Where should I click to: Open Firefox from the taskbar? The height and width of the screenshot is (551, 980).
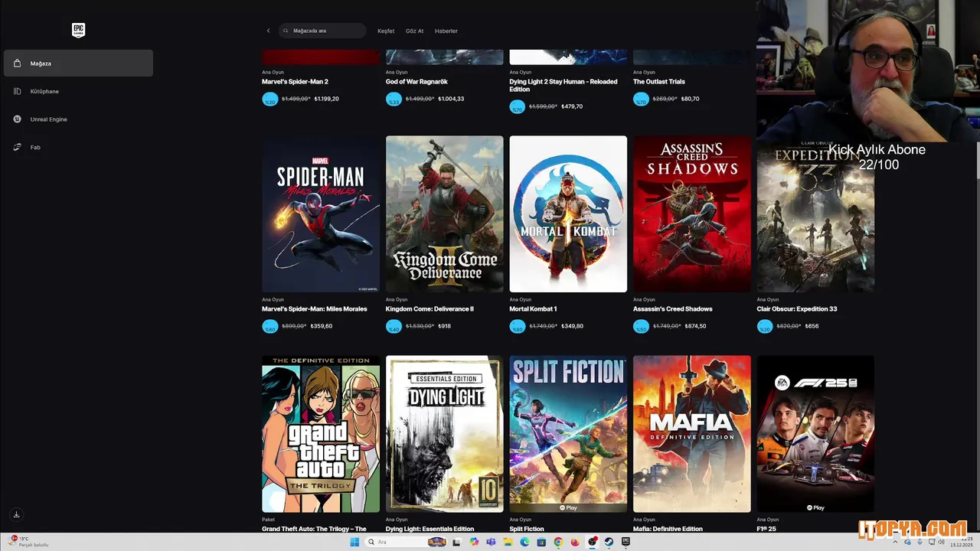575,542
